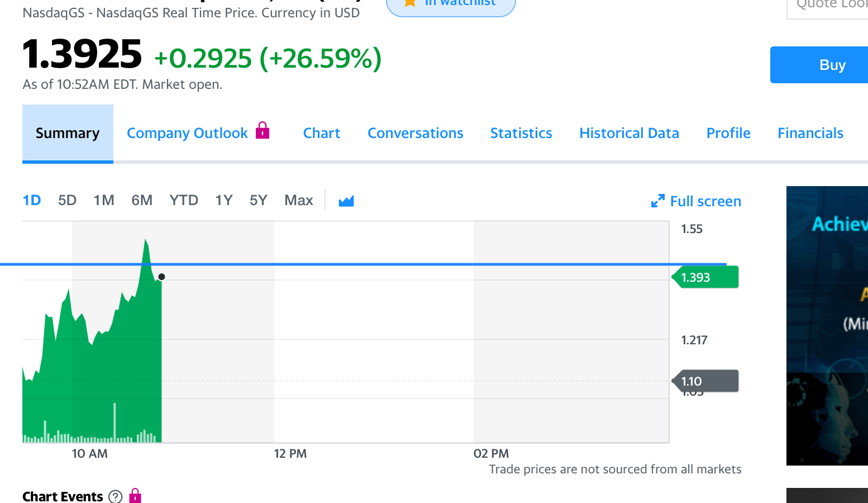Open the Financials tab
Image resolution: width=868 pixels, height=503 pixels.
[810, 133]
